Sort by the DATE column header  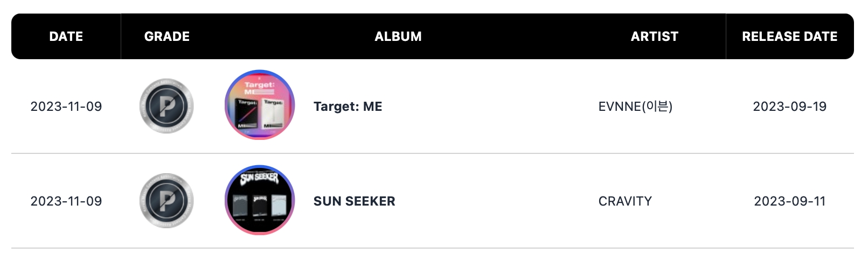tap(66, 37)
